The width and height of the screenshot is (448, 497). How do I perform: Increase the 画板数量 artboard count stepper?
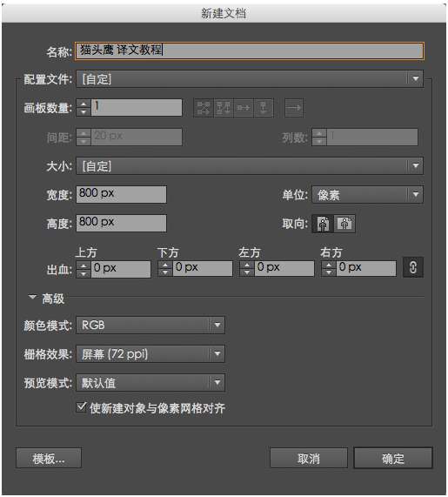coord(84,104)
